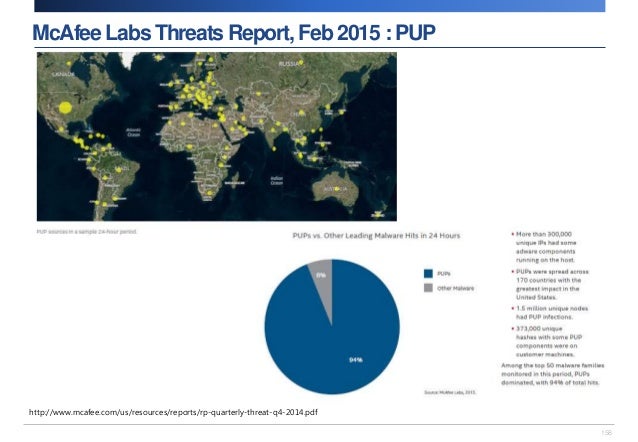Viewport: 638px width, 442px height.
Task: Click the 'Among the top 50 malware families' paragraph
Action: (553, 374)
